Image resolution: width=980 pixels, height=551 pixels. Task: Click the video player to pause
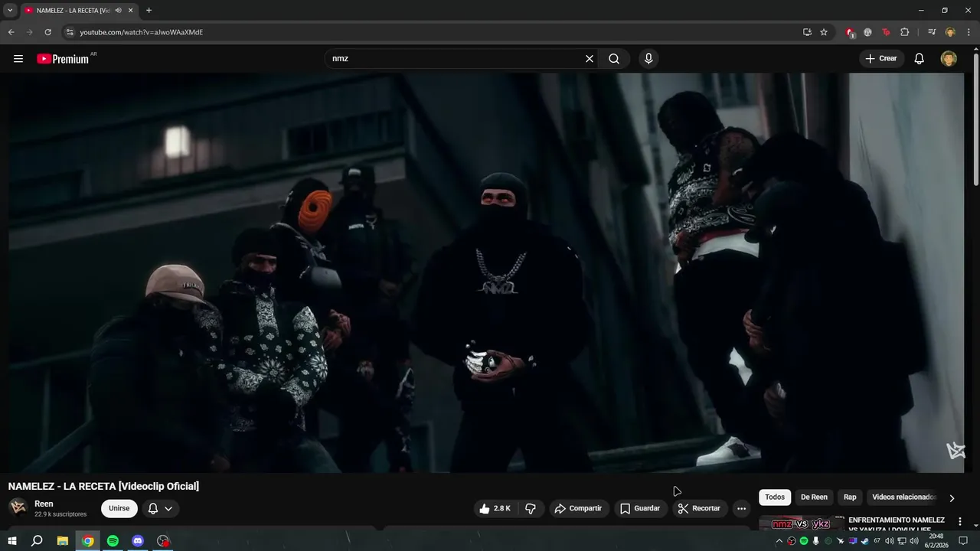(x=486, y=272)
